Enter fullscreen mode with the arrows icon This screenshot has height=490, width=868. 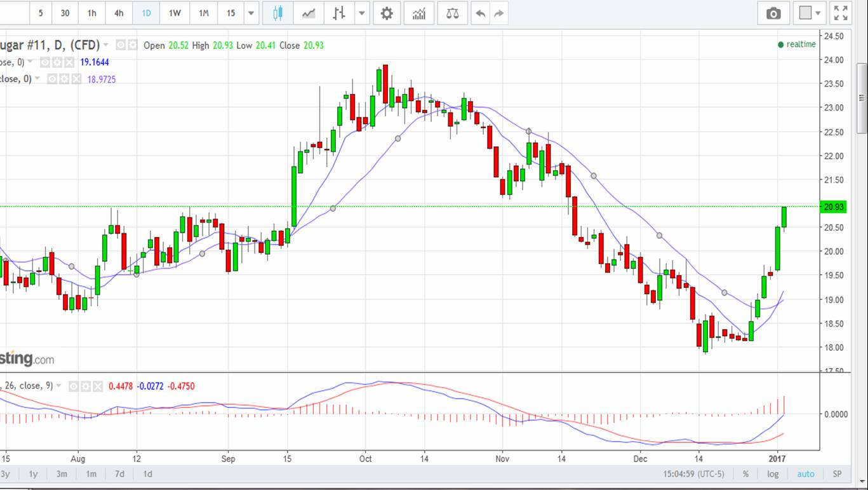[840, 13]
